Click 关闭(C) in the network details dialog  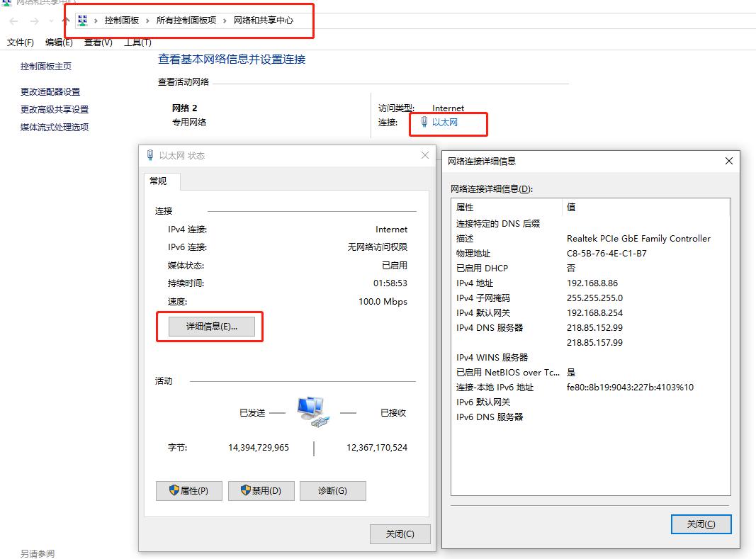[x=700, y=524]
